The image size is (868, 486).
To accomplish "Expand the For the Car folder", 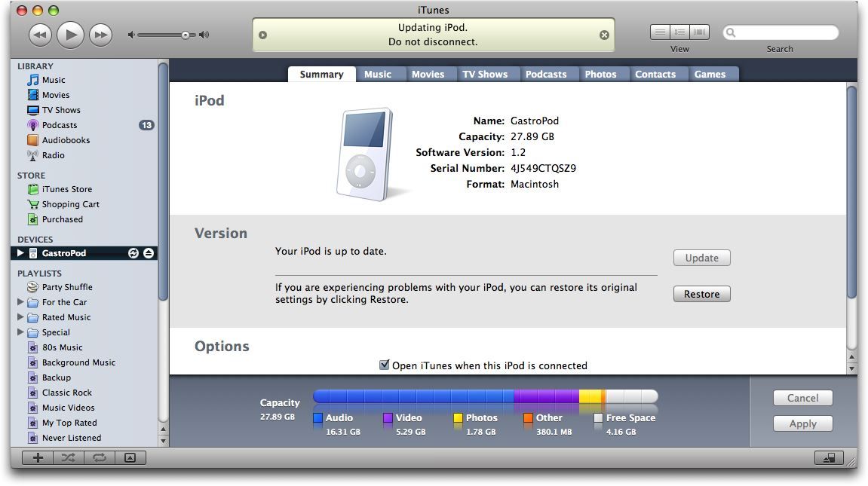I will point(20,302).
